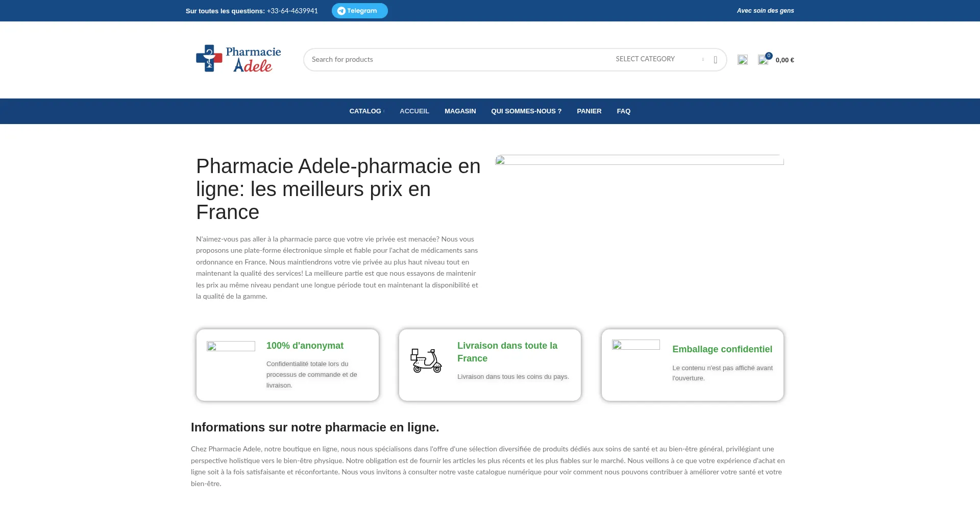Open the MAGASIN menu item
Image resolution: width=980 pixels, height=507 pixels.
[x=460, y=111]
